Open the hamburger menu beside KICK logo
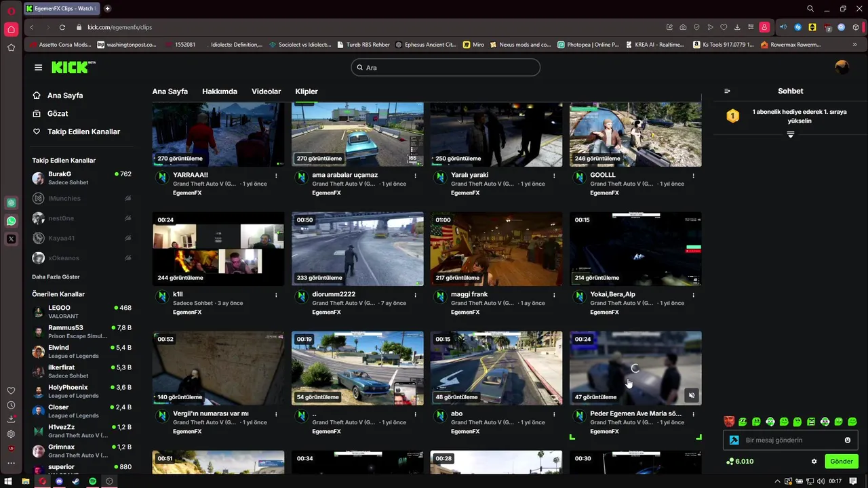Image resolution: width=868 pixels, height=488 pixels. pos(38,67)
